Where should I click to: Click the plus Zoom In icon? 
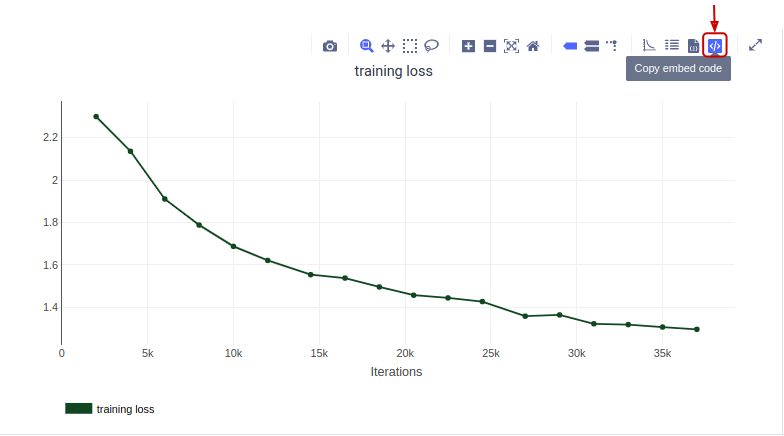468,46
